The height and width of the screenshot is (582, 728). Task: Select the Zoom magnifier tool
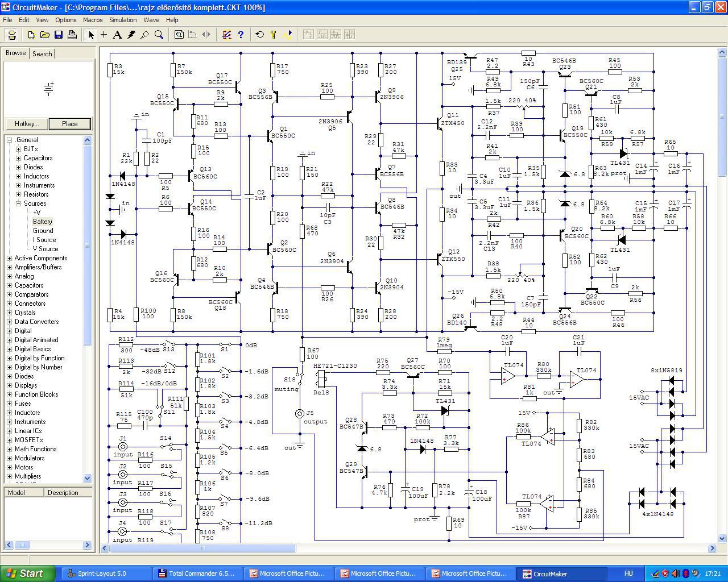(159, 35)
